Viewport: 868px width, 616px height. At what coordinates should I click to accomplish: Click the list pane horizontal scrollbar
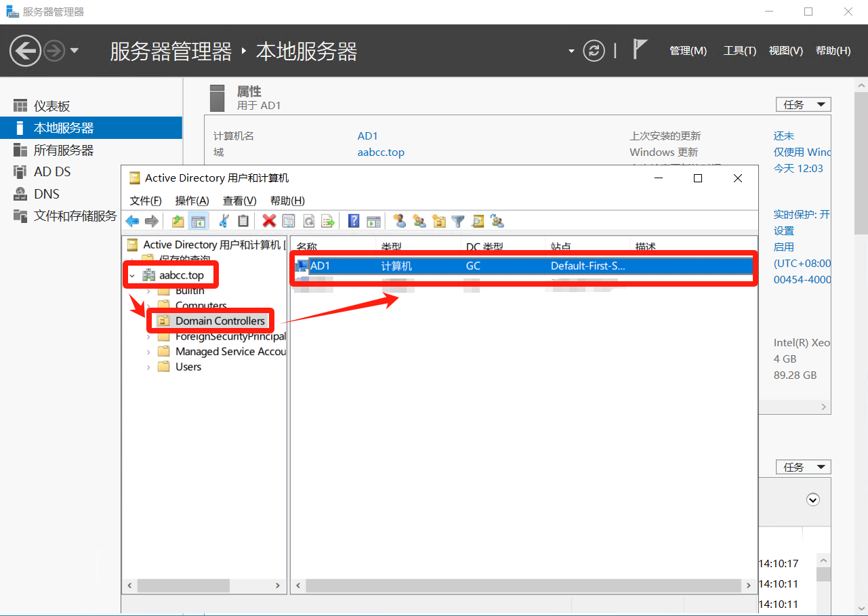click(x=522, y=586)
